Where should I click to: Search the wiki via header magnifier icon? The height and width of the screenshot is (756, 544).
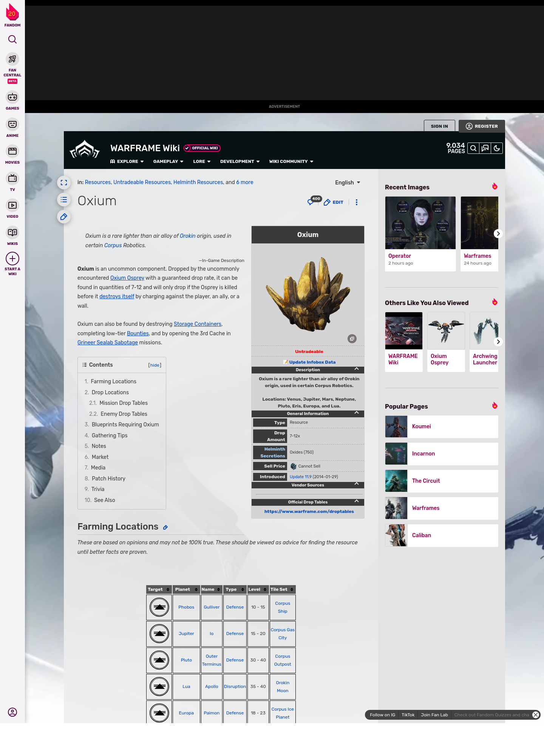(x=473, y=148)
